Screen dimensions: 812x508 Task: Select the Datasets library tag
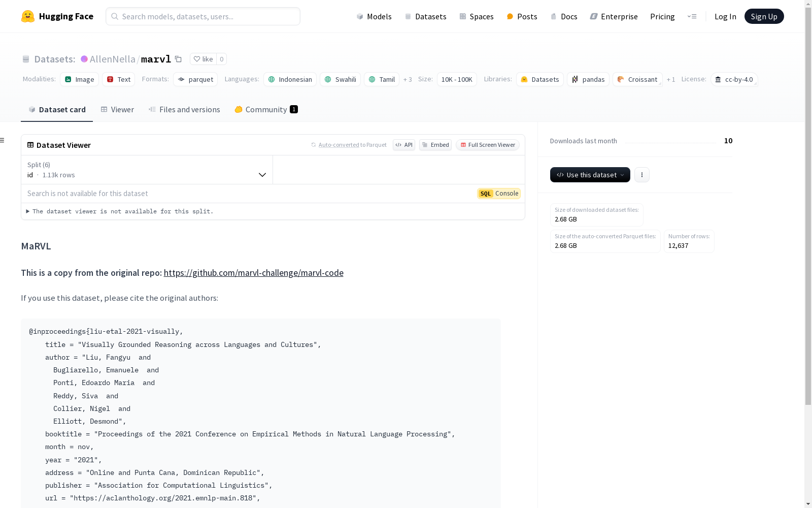click(x=540, y=79)
